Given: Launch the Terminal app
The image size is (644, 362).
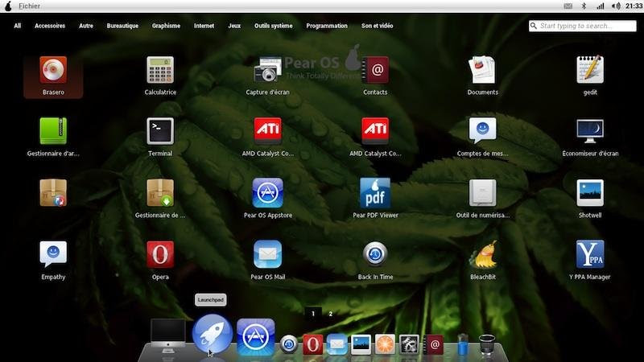Looking at the screenshot, I should point(160,131).
